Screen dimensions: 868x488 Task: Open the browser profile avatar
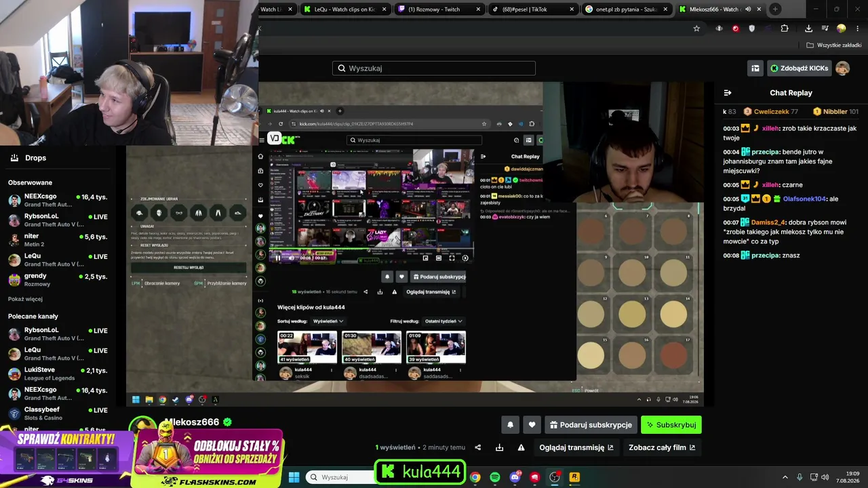841,28
